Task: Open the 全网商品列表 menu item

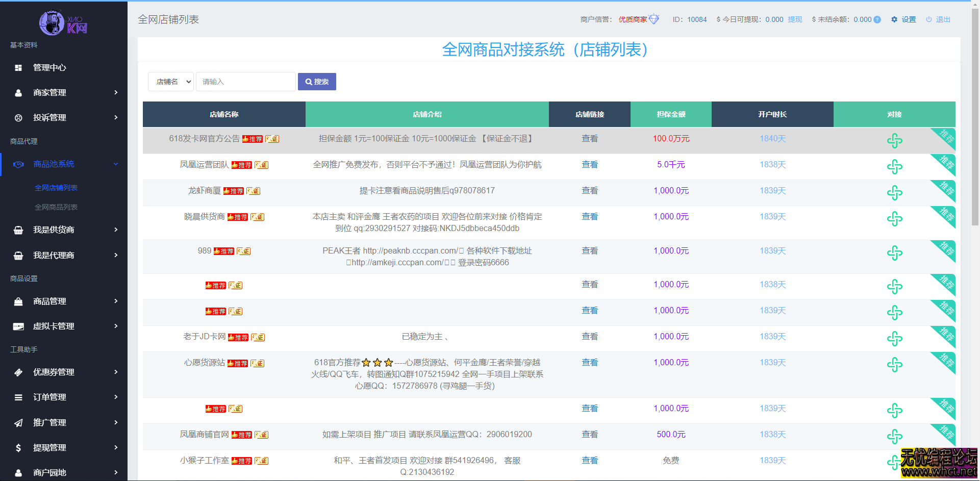Action: [56, 207]
